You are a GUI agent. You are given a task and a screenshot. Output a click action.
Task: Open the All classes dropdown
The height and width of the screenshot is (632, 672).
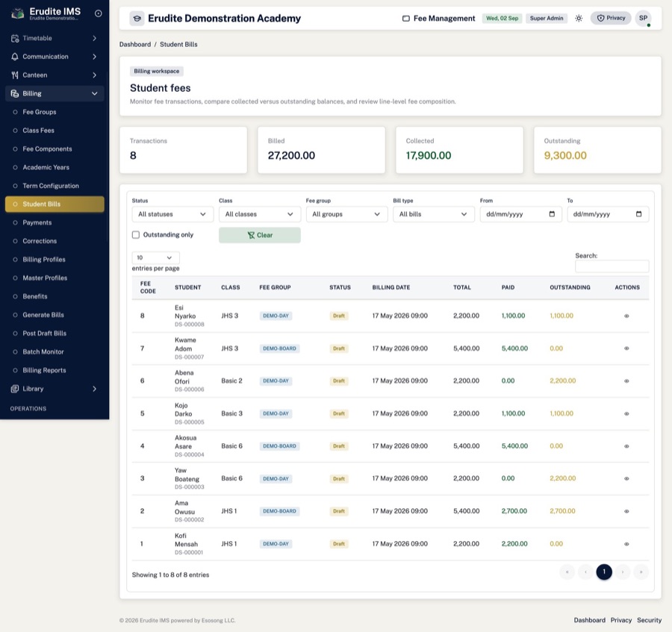[260, 214]
